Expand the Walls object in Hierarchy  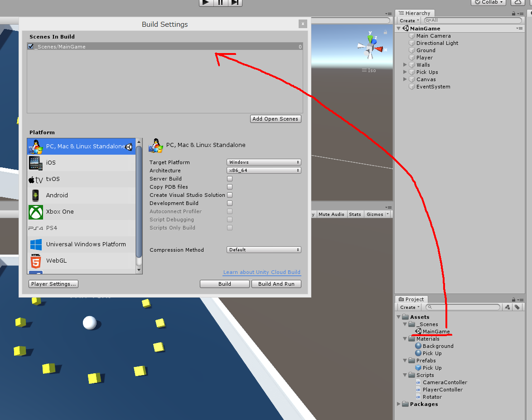point(405,64)
